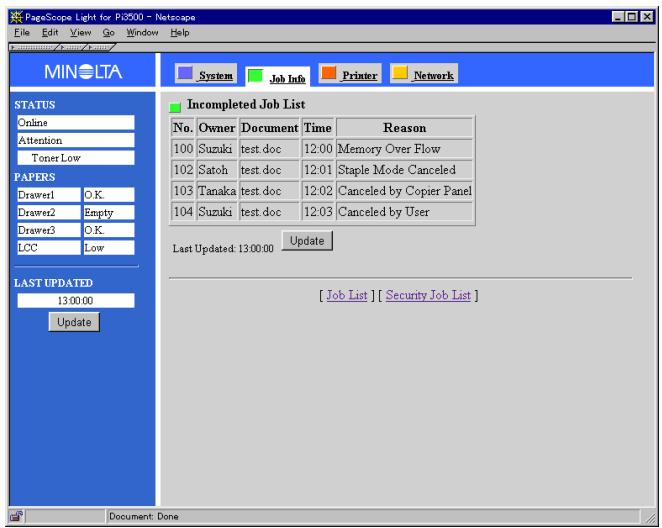This screenshot has height=528, width=662.
Task: Click the Empty status next to Drawer2
Action: pos(109,213)
